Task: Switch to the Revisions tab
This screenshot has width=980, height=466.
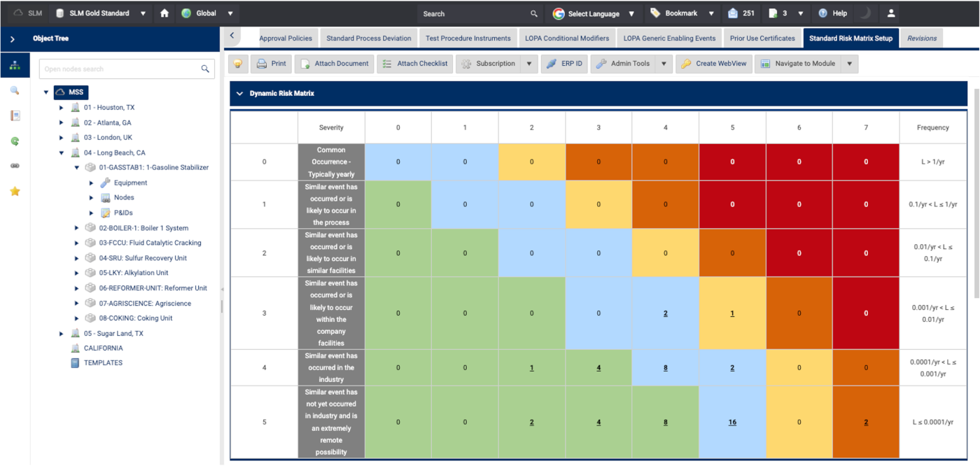Action: pyautogui.click(x=921, y=38)
